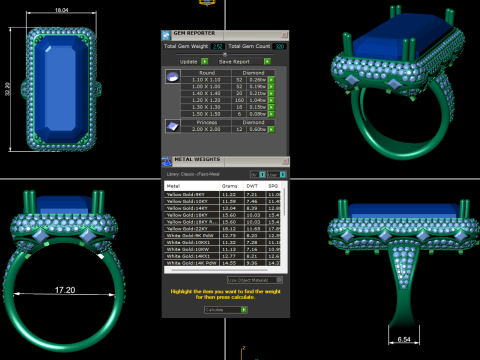The image size is (480, 360).
Task: Click the metal list horizontal scrollbar
Action: coord(219,270)
